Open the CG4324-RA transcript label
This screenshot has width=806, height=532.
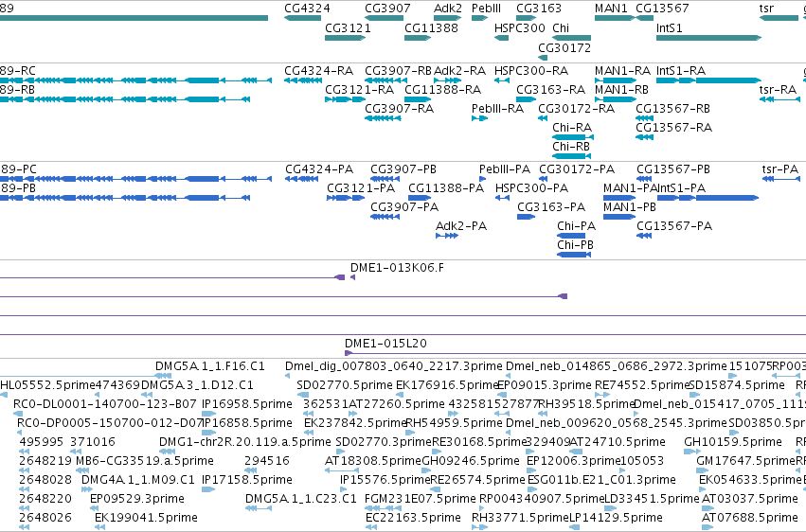click(x=318, y=71)
